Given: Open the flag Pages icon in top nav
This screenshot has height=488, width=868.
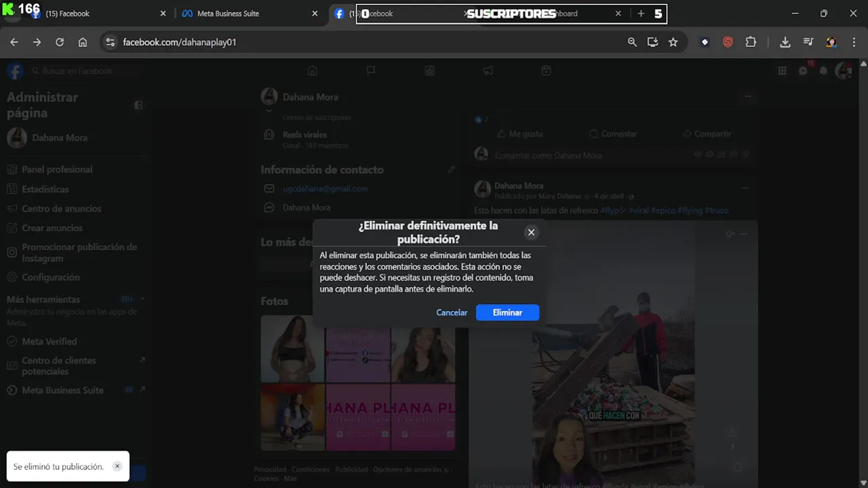Looking at the screenshot, I should pyautogui.click(x=371, y=70).
